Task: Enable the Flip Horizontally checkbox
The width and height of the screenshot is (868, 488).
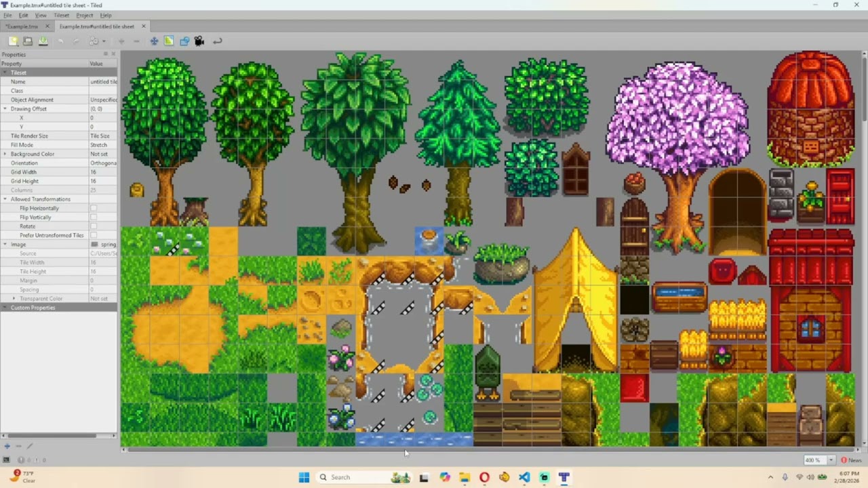Action: 94,208
